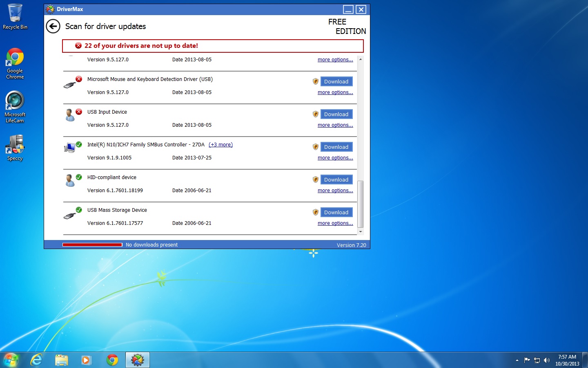The image size is (588, 368).
Task: Open the taskbar clock and date
Action: 567,360
